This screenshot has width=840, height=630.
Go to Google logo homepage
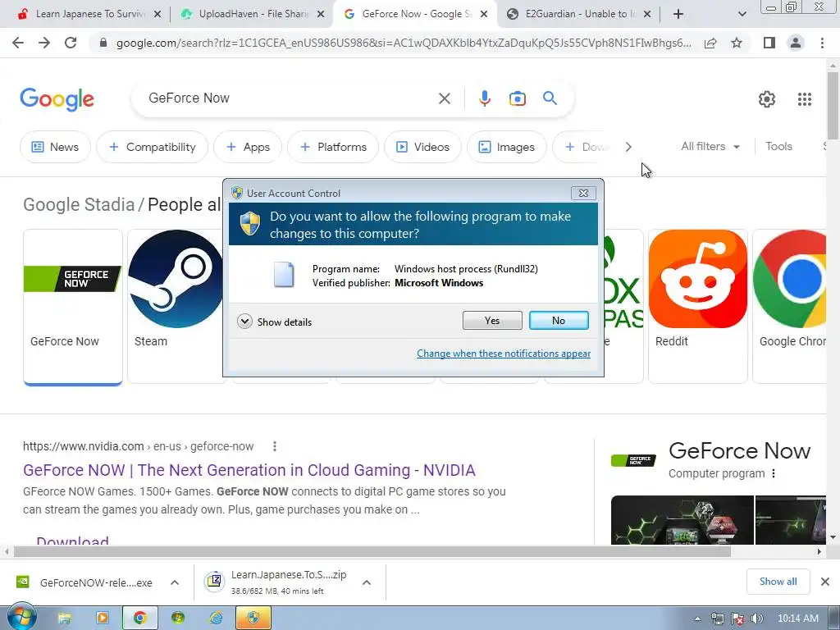coord(57,99)
